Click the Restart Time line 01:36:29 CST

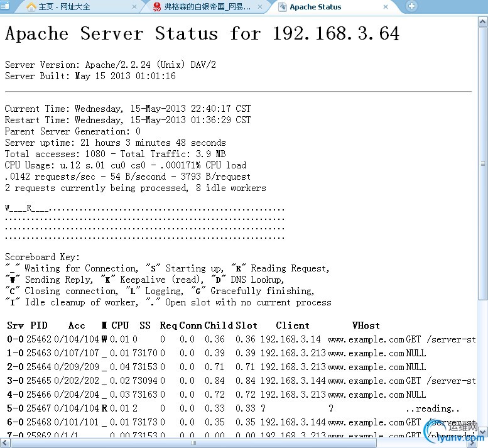point(127,120)
